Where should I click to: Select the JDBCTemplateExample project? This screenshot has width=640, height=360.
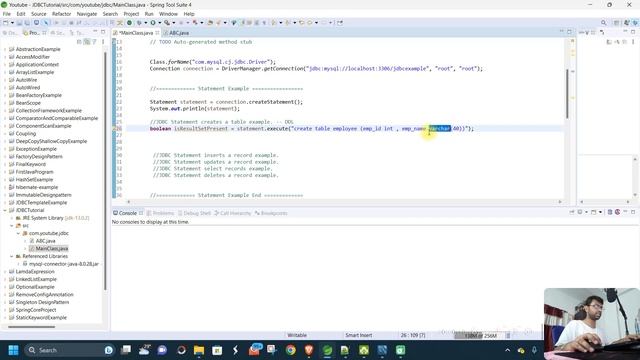point(41,202)
